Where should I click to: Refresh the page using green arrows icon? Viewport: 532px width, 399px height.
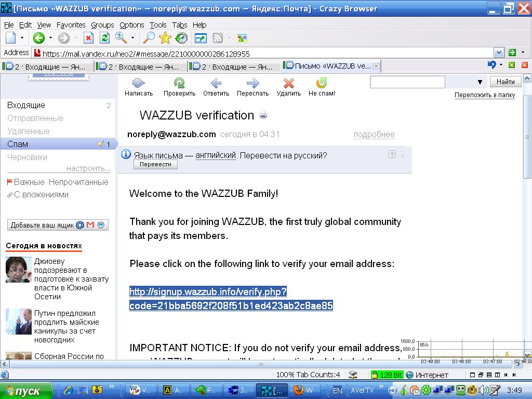[104, 37]
